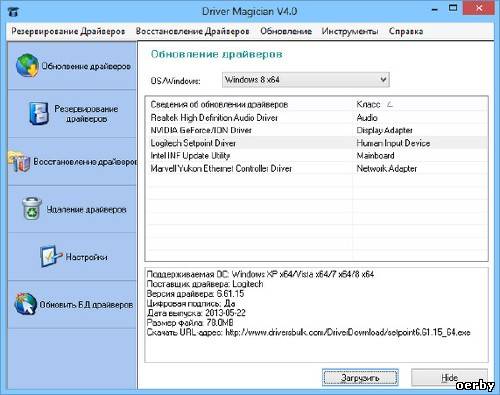This screenshot has height=395, width=500.
Task: Click the Поставщик драйвера Logitech line
Action: pos(205,284)
